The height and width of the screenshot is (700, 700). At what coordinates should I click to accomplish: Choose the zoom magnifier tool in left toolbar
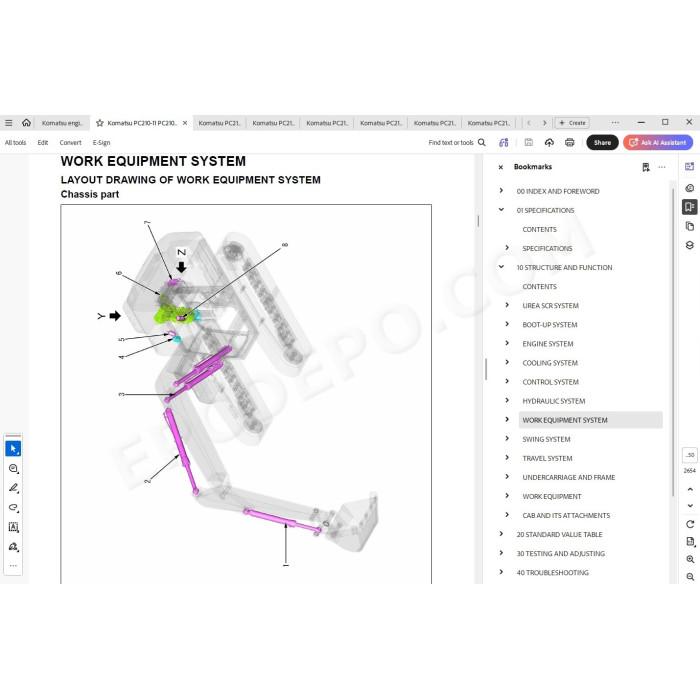[13, 468]
